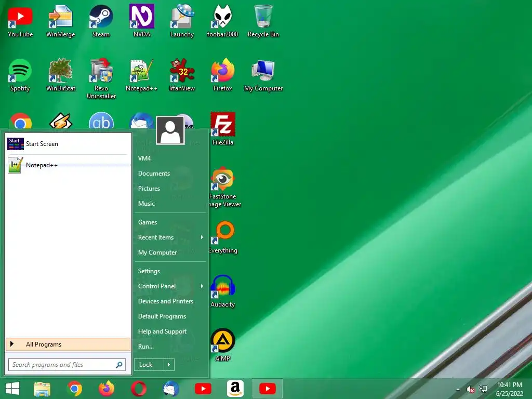This screenshot has width=532, height=399.
Task: Open My Computer desktop icon
Action: click(263, 75)
